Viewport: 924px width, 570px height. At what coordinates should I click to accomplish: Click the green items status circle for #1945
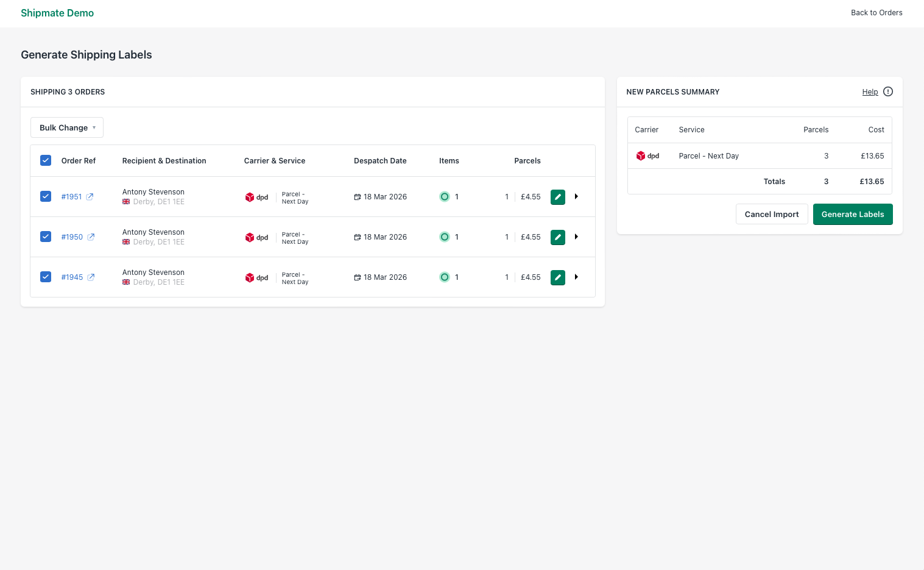(445, 277)
